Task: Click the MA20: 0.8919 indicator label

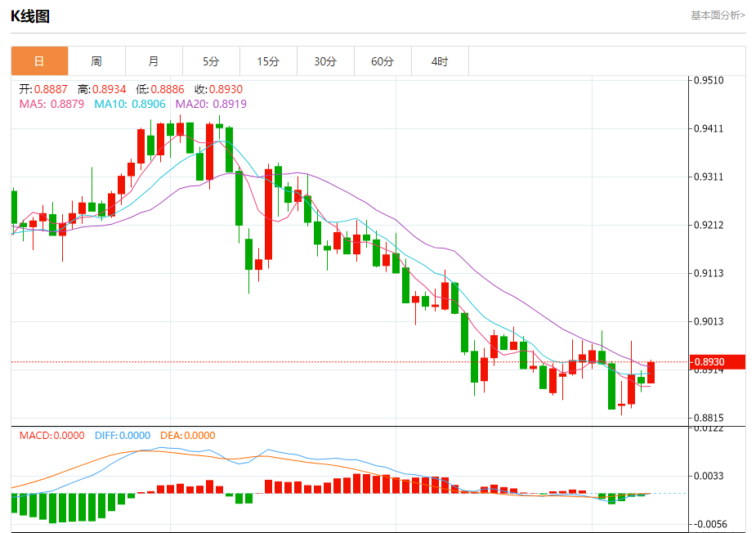Action: 211,104
